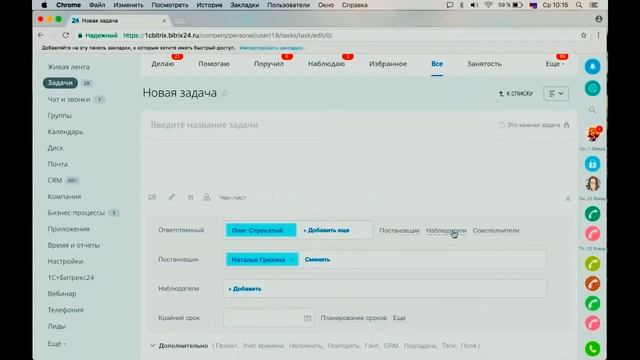Open Телефония in the left menu
The image size is (640, 360).
65,310
